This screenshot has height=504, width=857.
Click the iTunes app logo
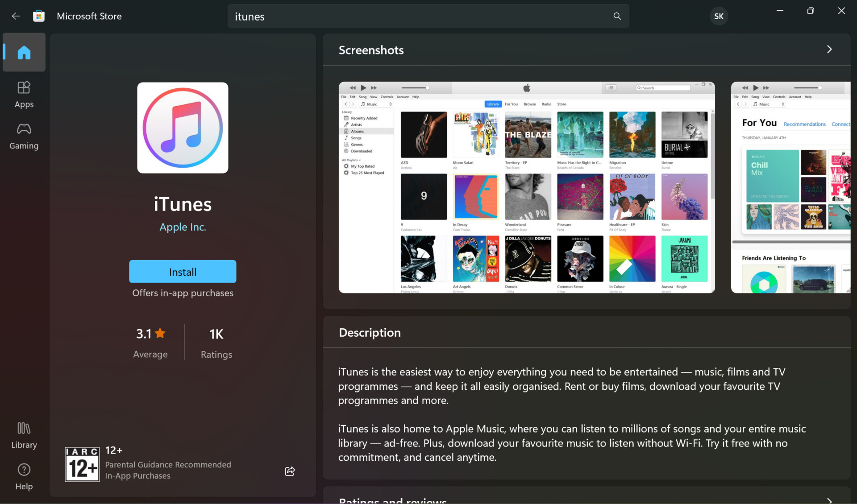point(183,128)
